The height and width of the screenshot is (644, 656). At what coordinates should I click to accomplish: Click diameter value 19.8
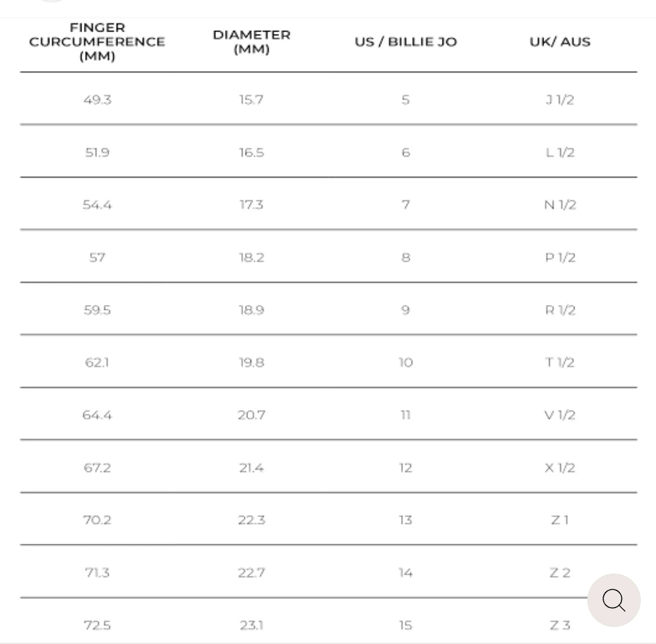[x=251, y=363]
